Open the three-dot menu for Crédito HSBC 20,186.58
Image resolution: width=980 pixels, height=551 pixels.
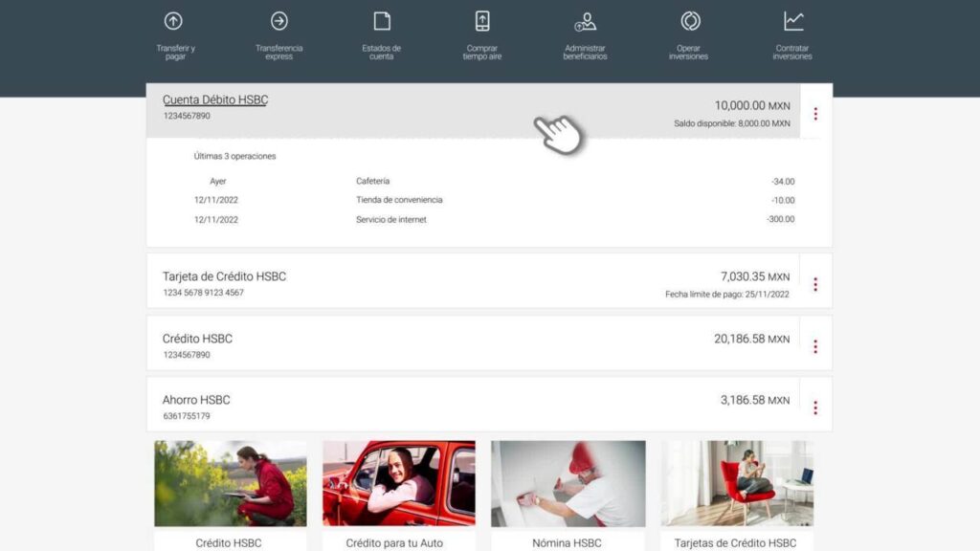point(815,346)
